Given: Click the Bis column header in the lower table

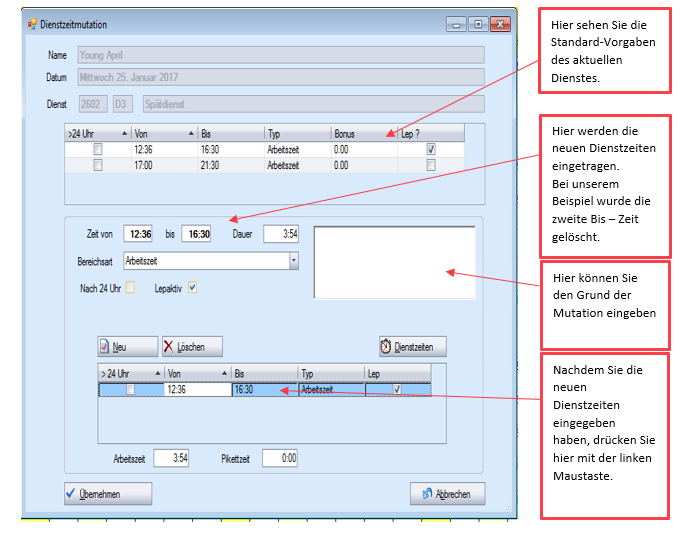Looking at the screenshot, I should point(264,373).
